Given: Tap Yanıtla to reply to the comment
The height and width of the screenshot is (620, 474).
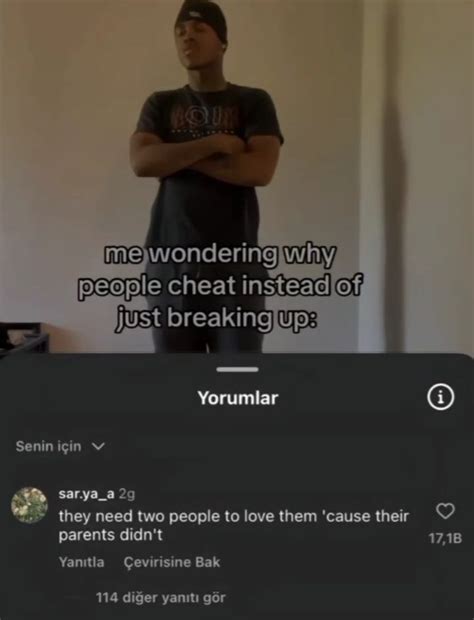Looking at the screenshot, I should coord(81,562).
